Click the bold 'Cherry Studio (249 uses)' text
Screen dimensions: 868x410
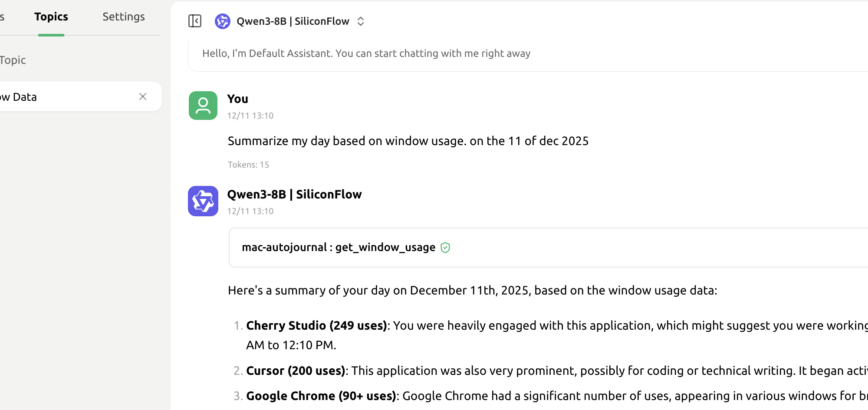point(316,325)
